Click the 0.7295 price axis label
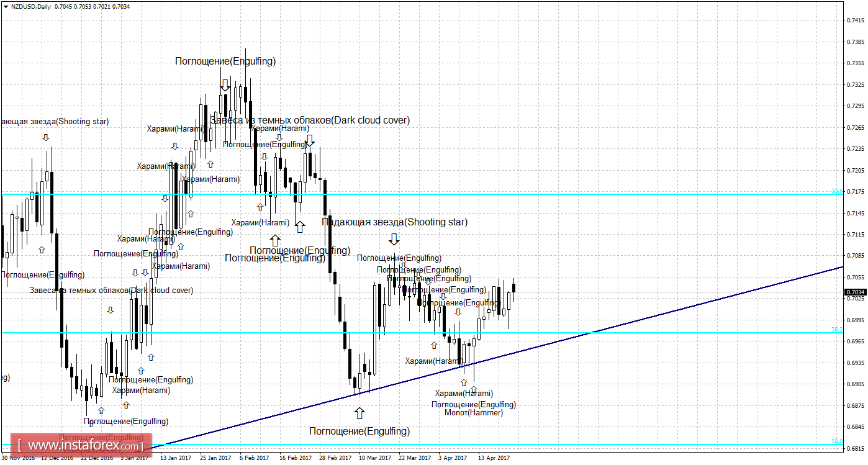868x465 pixels. (856, 106)
